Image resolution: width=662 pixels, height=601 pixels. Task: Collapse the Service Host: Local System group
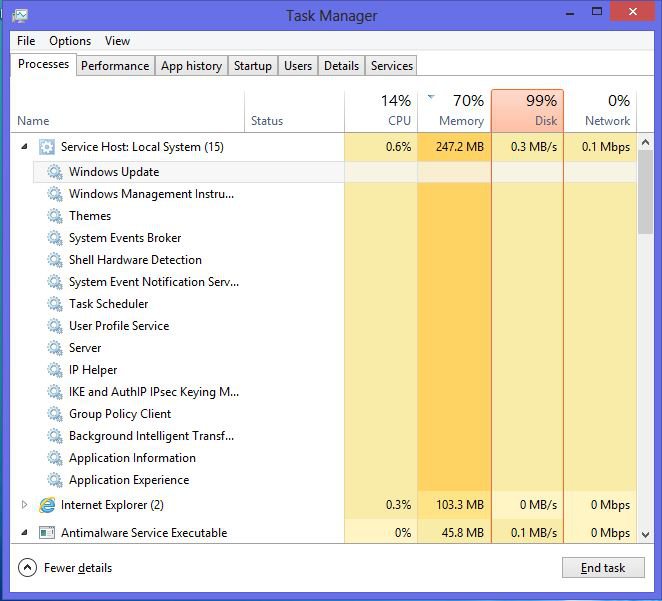pyautogui.click(x=24, y=147)
